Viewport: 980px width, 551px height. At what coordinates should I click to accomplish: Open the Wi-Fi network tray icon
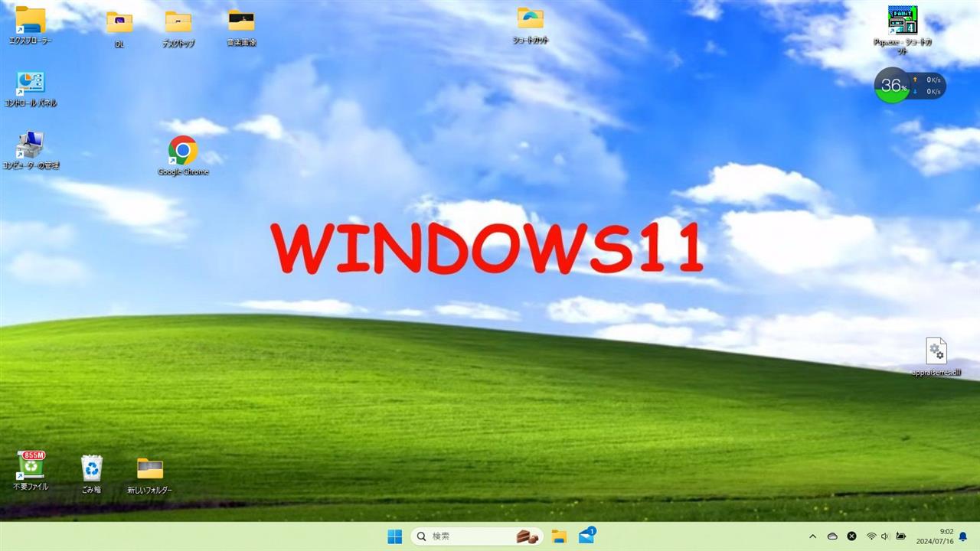[871, 536]
